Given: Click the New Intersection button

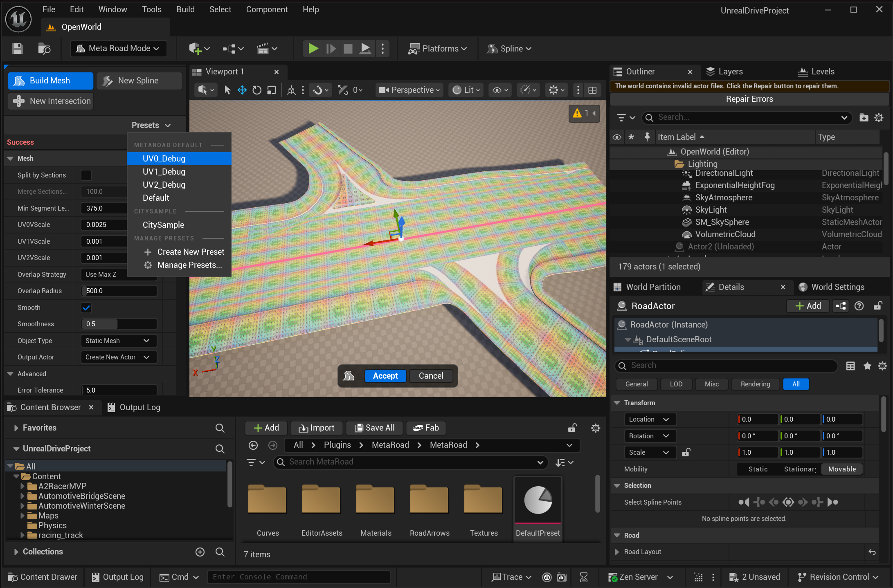Looking at the screenshot, I should pos(51,101).
